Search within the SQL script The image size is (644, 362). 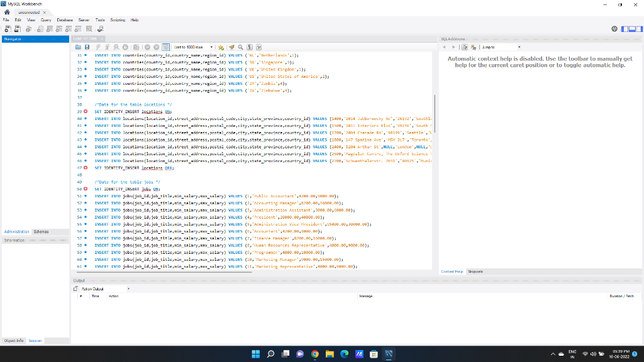click(240, 47)
